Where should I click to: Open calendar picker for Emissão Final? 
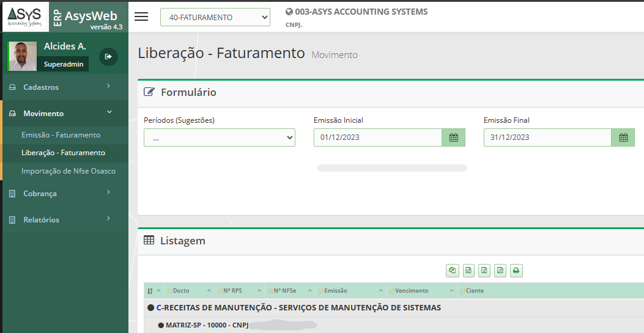pos(623,137)
